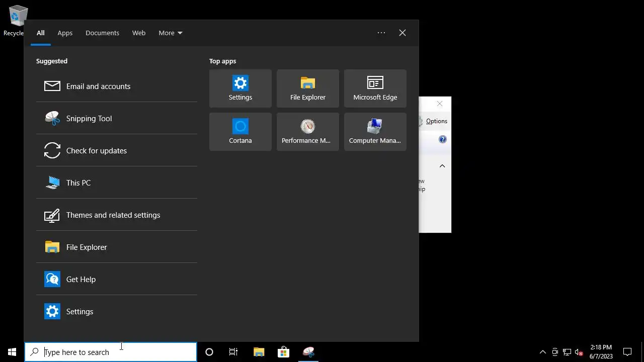This screenshot has width=644, height=362.
Task: Show hidden system tray icons
Action: pos(542,352)
